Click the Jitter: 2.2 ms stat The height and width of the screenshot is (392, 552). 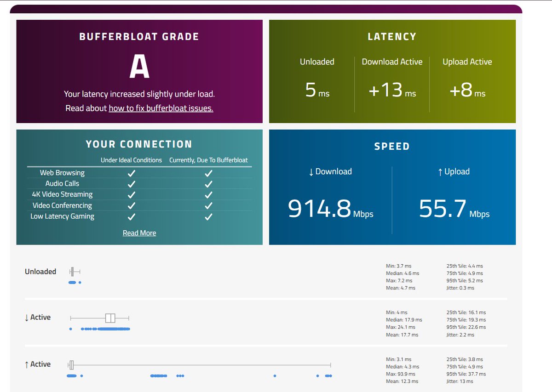[460, 335]
